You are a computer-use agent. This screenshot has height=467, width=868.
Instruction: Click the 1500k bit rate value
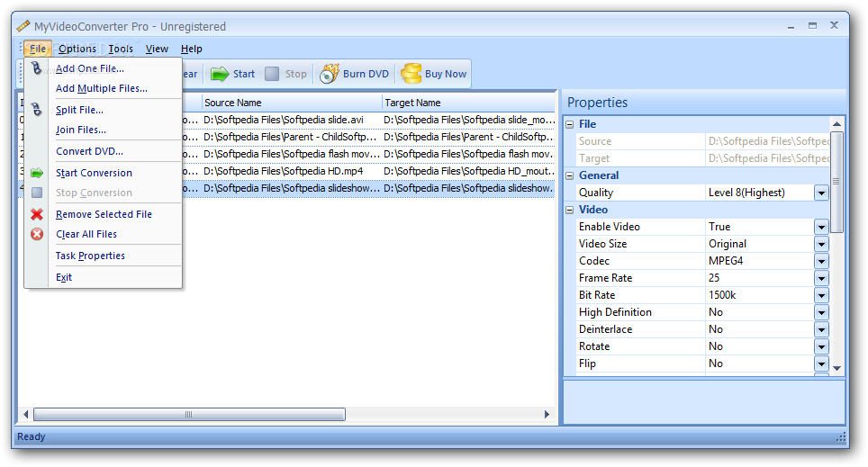722,295
